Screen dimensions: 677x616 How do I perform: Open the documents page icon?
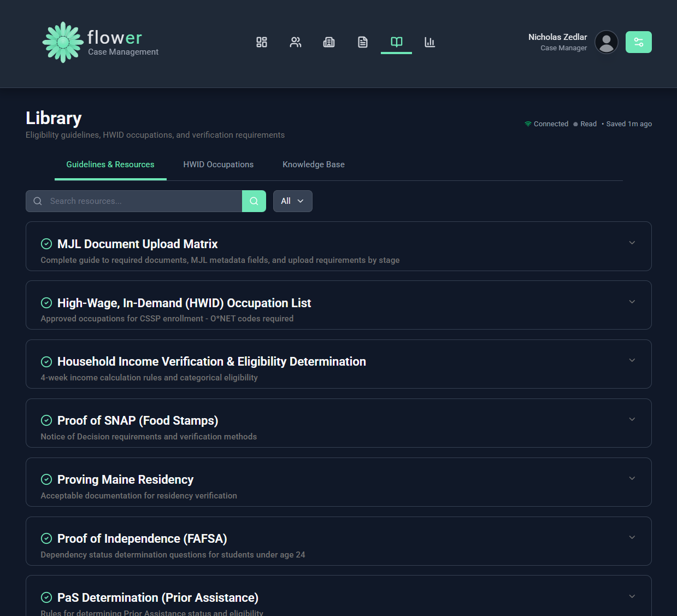[363, 42]
